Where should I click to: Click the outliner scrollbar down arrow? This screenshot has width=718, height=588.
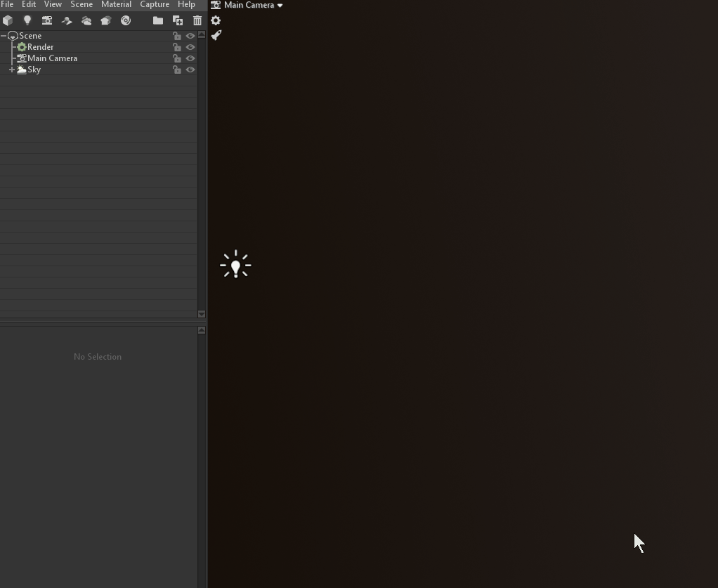click(x=202, y=314)
